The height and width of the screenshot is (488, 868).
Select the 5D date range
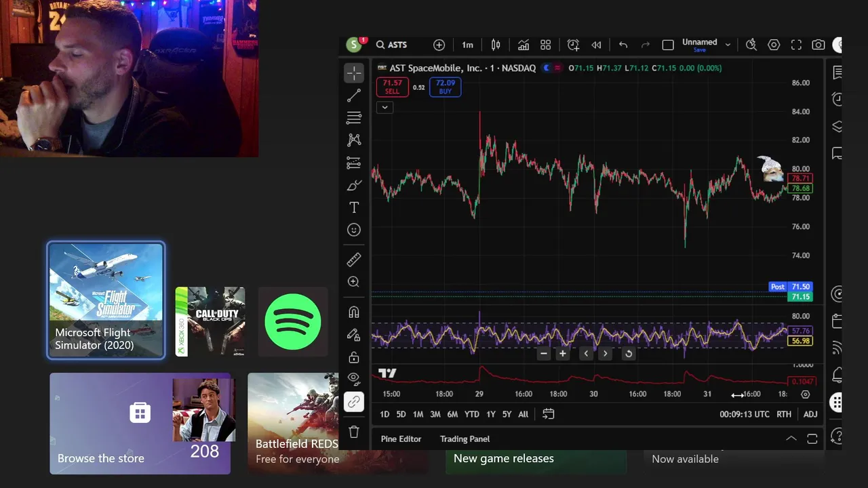click(x=401, y=414)
